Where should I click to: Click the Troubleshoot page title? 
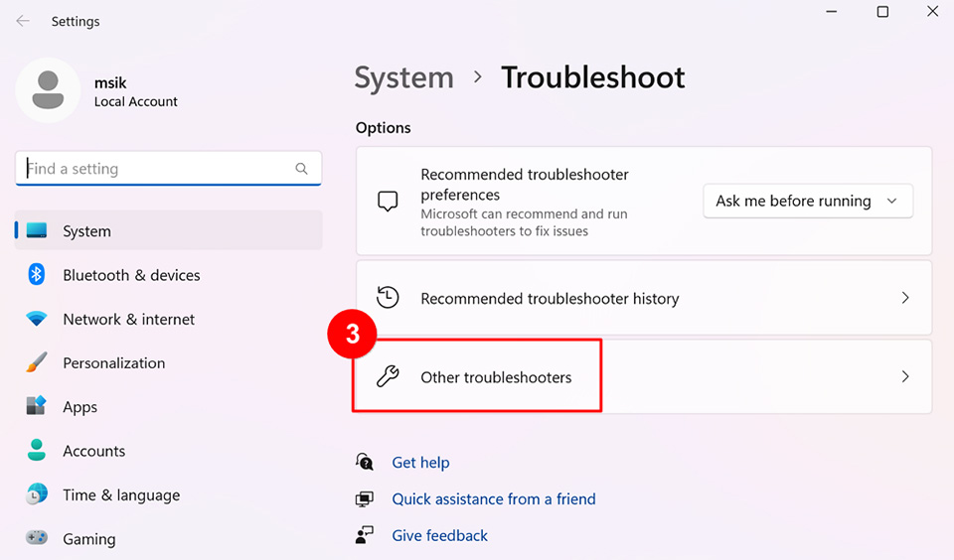[592, 77]
